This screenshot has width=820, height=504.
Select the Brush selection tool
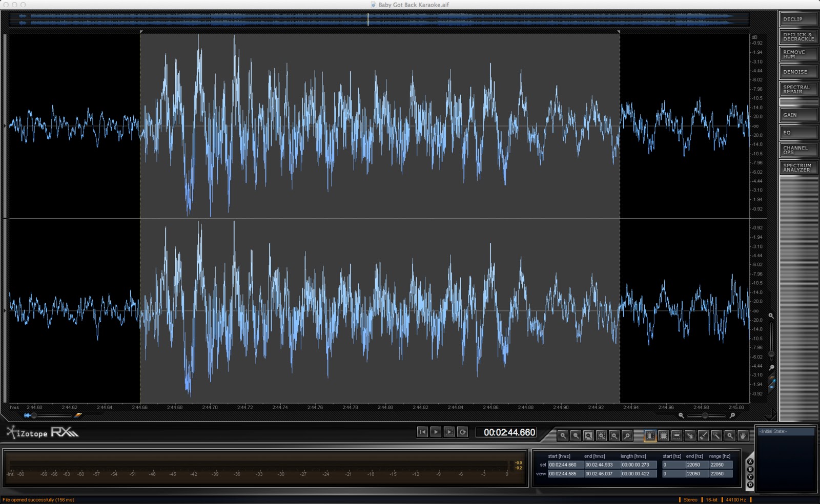coord(703,436)
